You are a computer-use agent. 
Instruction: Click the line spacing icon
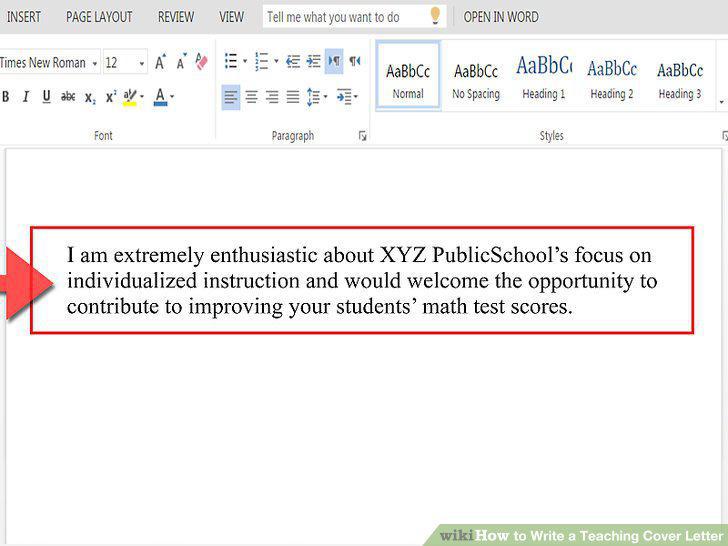(x=313, y=97)
